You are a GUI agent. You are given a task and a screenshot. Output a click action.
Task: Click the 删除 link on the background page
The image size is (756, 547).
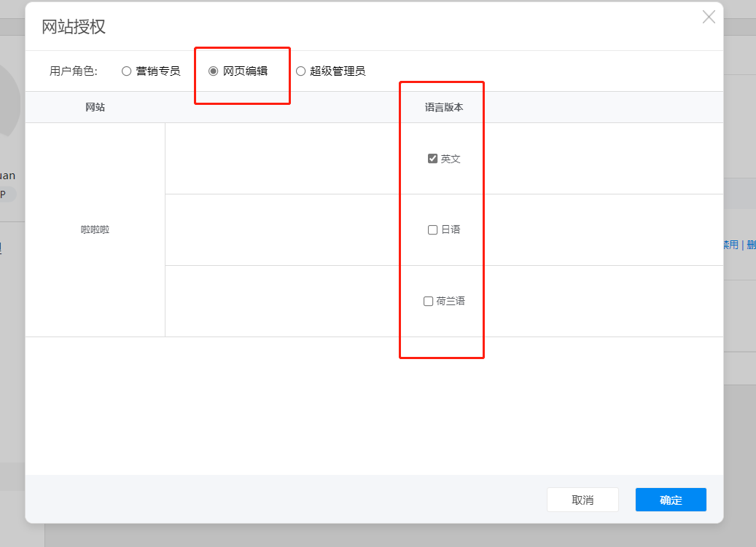750,245
